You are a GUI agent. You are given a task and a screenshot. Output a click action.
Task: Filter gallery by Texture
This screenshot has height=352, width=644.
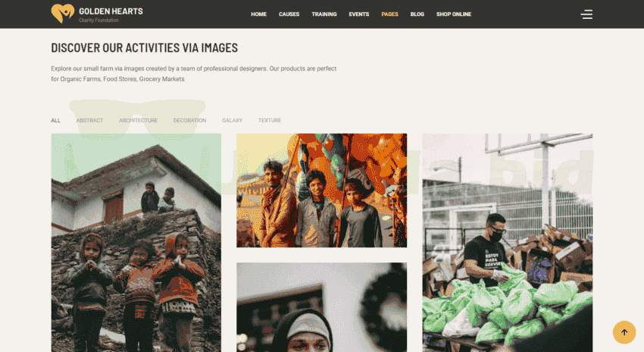click(270, 121)
